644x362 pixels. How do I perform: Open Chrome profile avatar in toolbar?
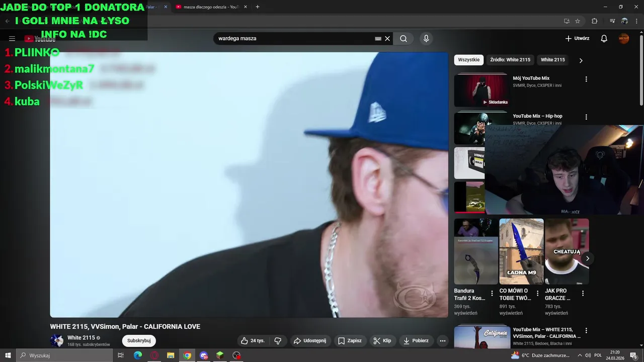coord(624,21)
